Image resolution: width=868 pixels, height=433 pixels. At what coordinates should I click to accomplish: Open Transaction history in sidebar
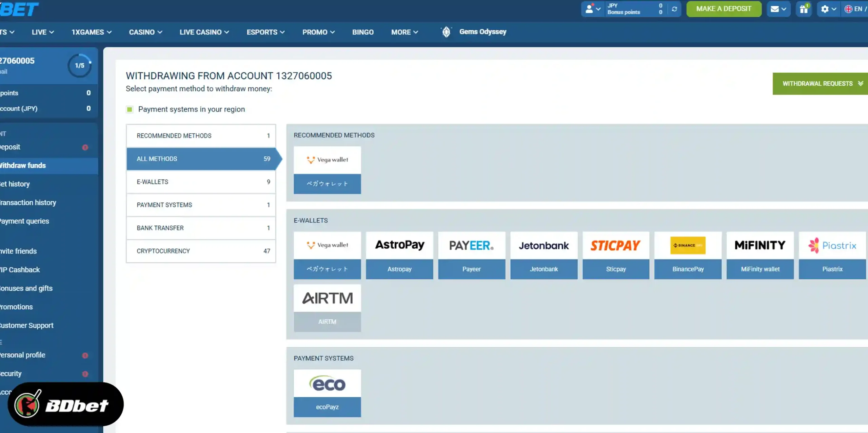[28, 203]
